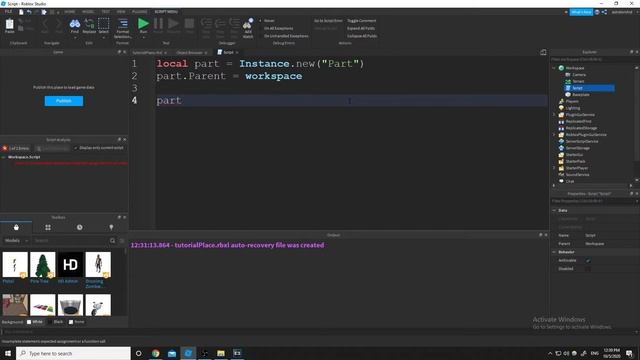Click Expand All Folds action
Screen dimensions: 640x360
pos(361,29)
